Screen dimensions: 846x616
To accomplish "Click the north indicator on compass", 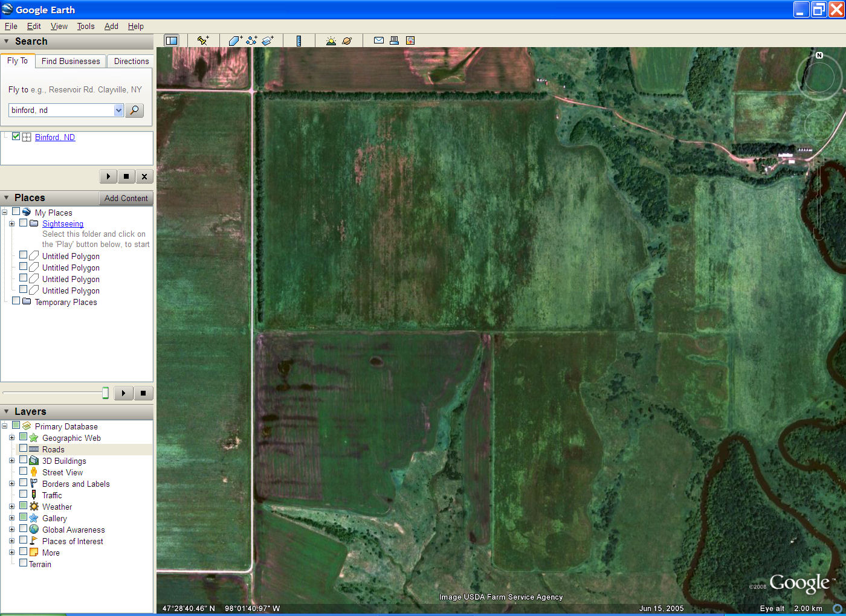I will 819,55.
